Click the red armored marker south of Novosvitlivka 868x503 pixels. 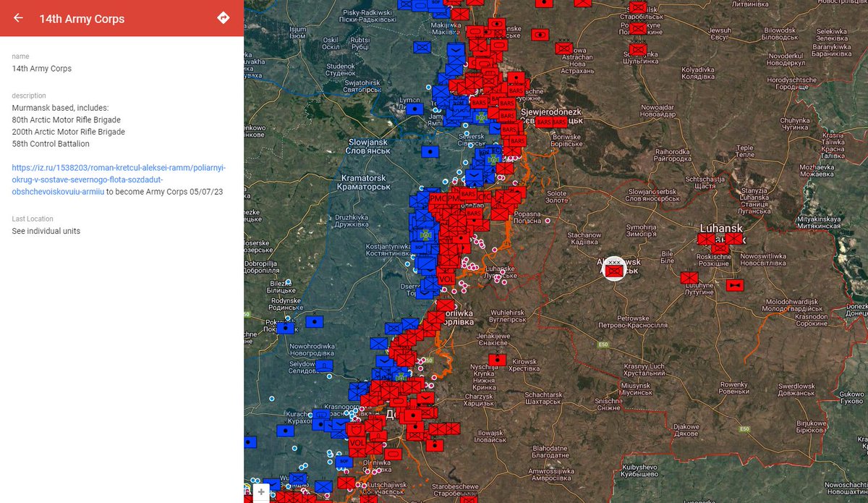736,285
